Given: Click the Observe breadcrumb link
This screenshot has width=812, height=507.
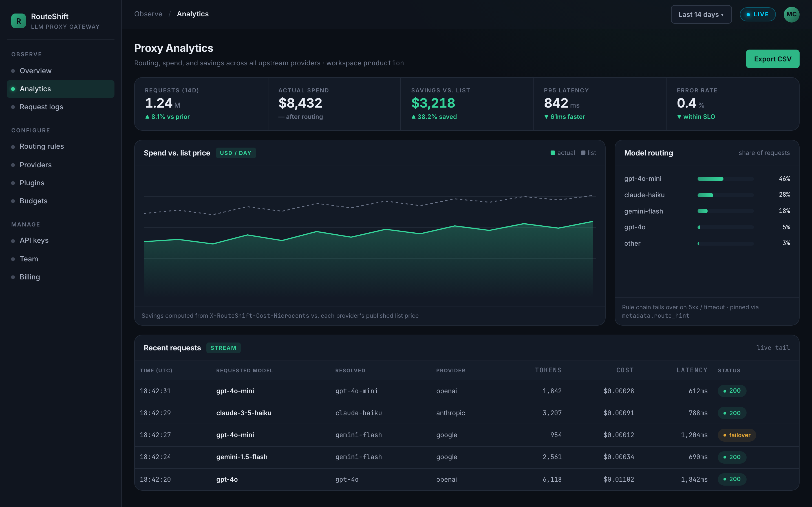Looking at the screenshot, I should pos(148,14).
